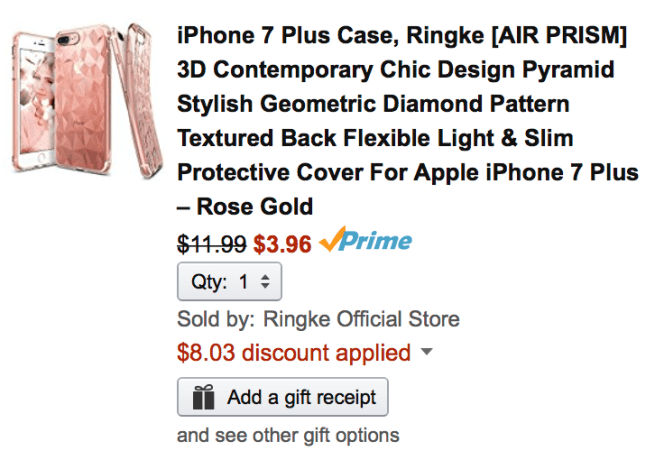Click the Qty up-down arrows
The height and width of the screenshot is (469, 655).
(265, 282)
